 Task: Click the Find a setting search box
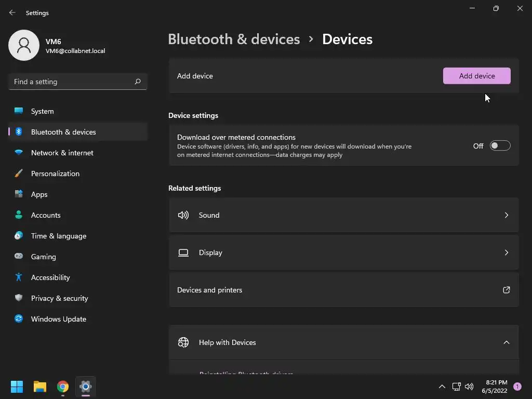72,82
